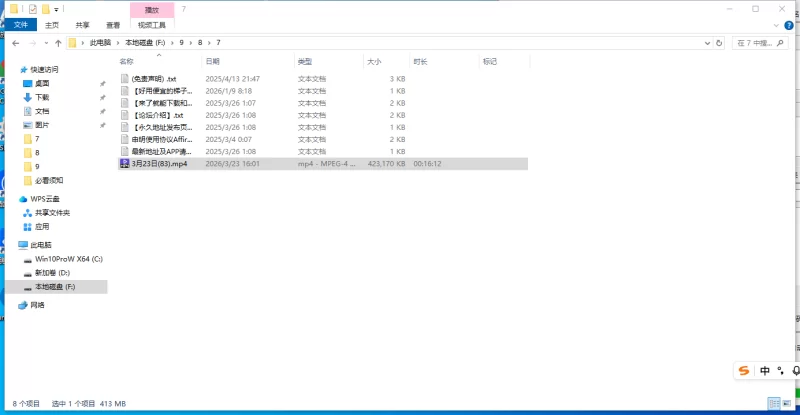Sort files by the 日期 column header
Viewport: 800px width, 415px height.
(x=212, y=61)
